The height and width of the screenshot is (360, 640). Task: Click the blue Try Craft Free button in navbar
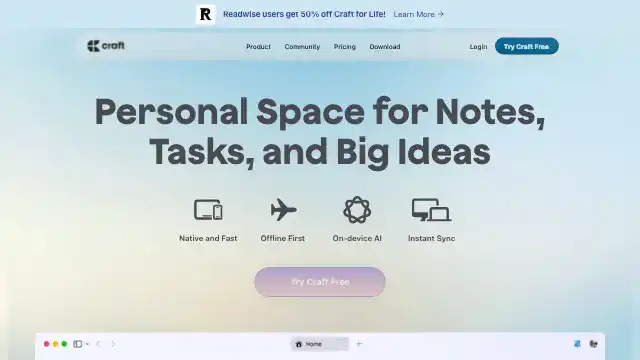coord(527,46)
